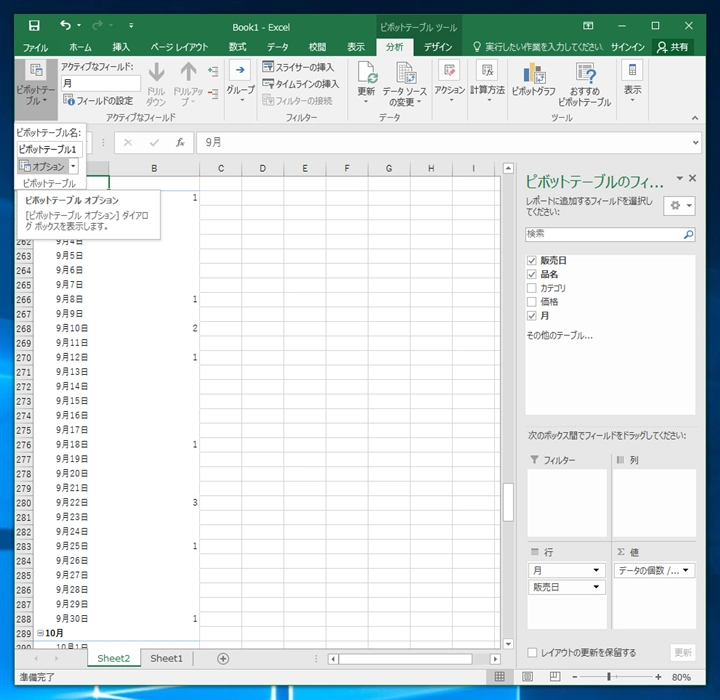Uncheck the 品名 field checkbox
The width and height of the screenshot is (720, 700).
click(x=532, y=274)
